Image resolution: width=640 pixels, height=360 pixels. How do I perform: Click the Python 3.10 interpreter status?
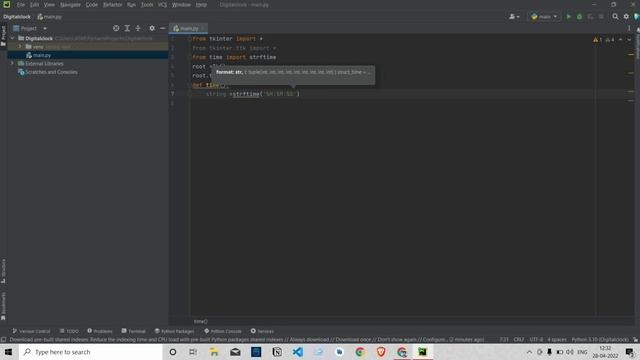click(x=600, y=340)
